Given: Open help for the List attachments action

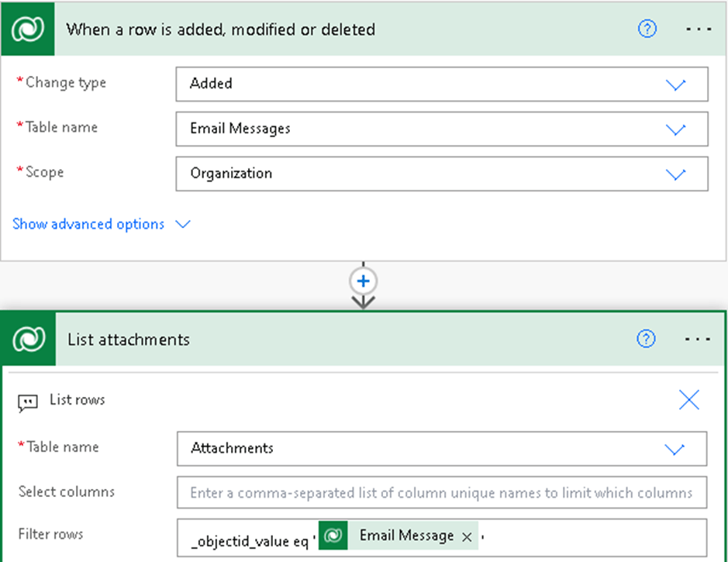Looking at the screenshot, I should click(646, 340).
